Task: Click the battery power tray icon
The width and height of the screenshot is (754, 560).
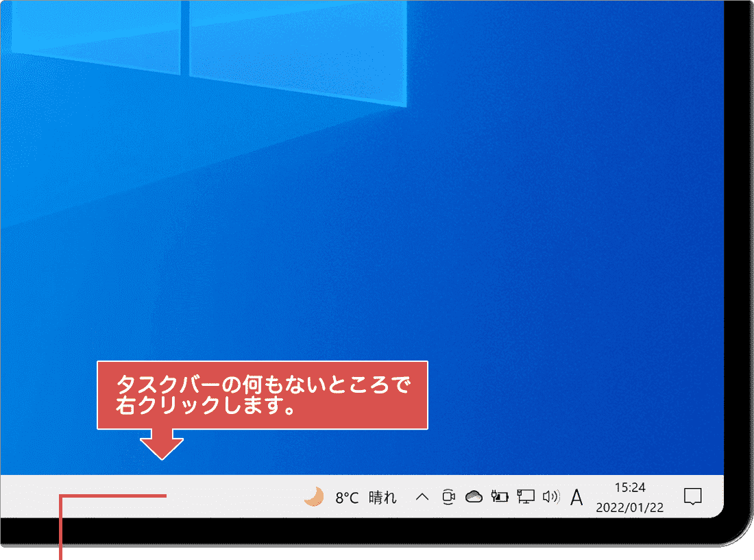Action: point(500,496)
